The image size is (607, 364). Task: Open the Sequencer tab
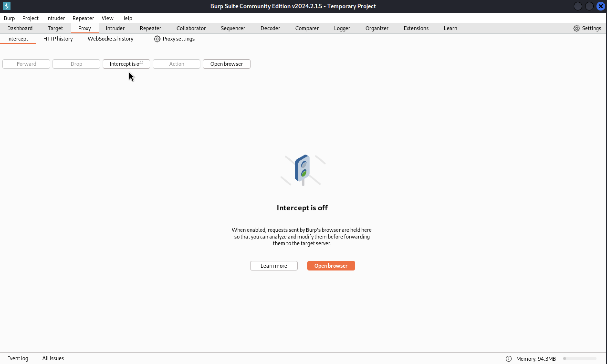(x=233, y=28)
